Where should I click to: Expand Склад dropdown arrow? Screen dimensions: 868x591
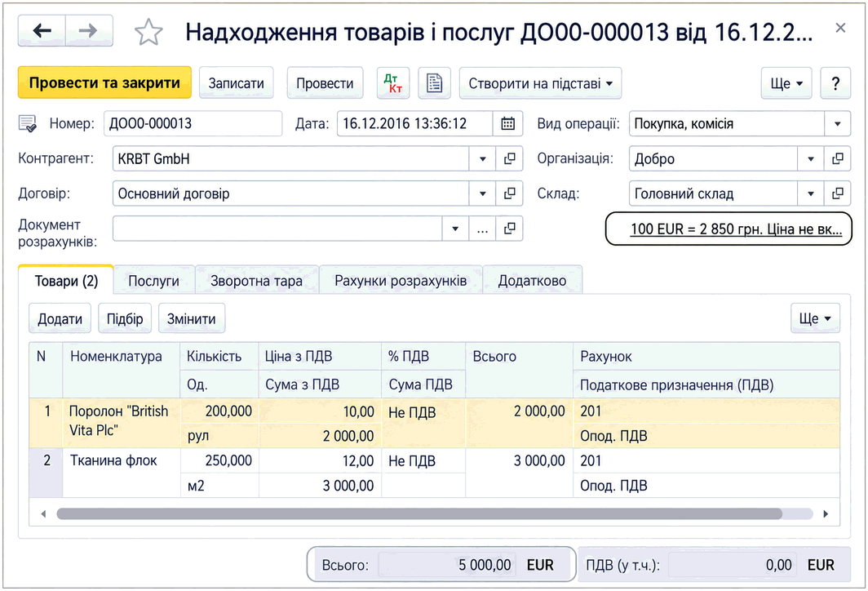pos(811,193)
